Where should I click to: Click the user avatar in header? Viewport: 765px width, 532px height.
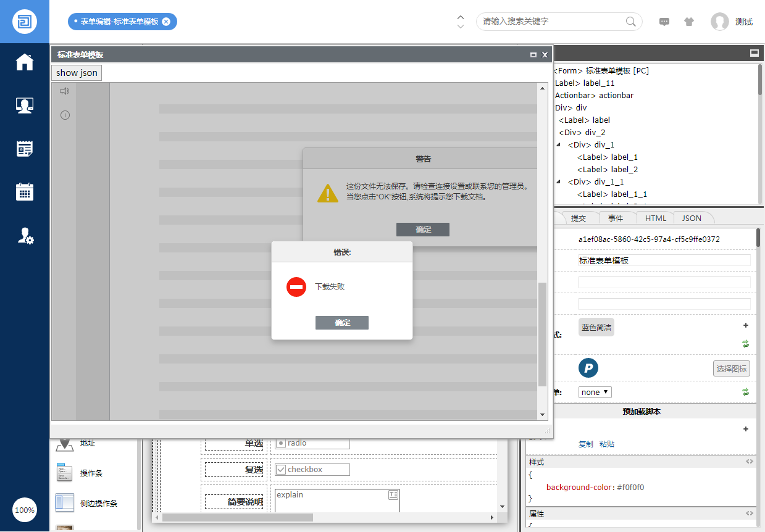coord(720,22)
